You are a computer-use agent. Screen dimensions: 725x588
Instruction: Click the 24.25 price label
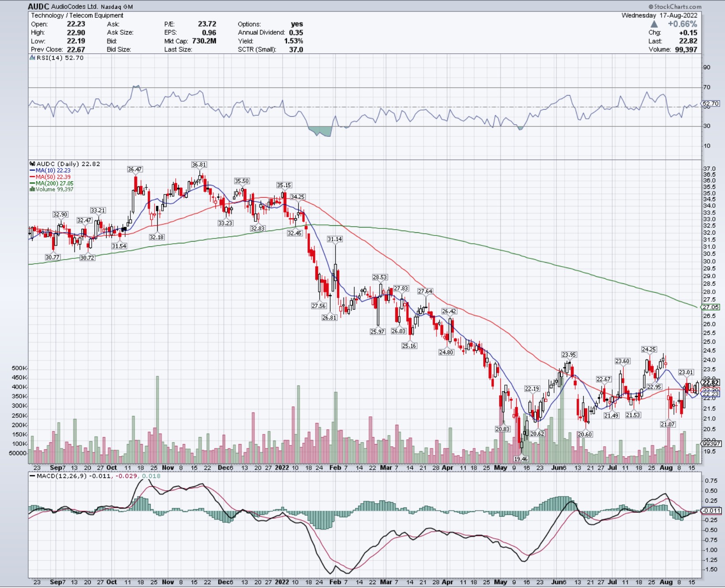649,349
